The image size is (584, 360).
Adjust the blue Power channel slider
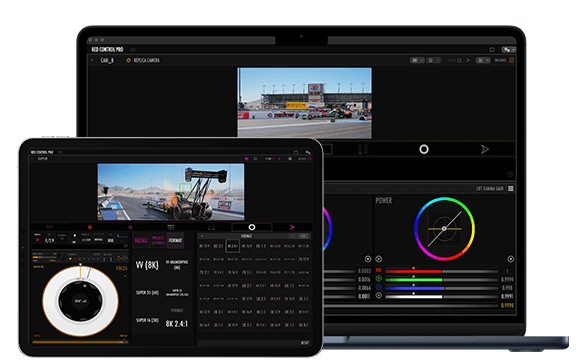point(442,288)
